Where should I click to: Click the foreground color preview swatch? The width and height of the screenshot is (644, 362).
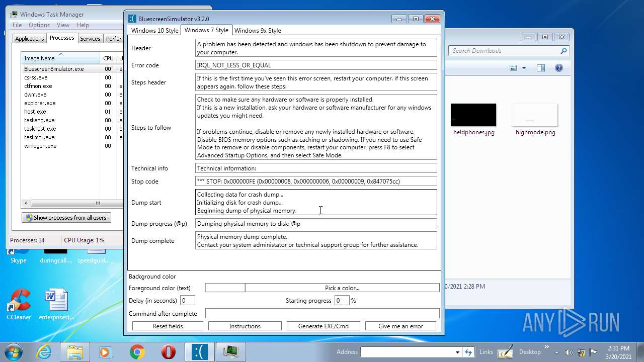point(225,288)
